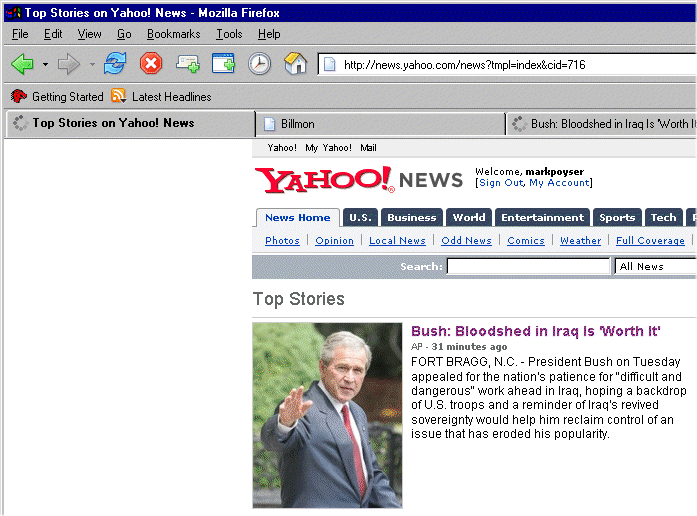Click the Mail link
The image size is (697, 516).
tap(368, 148)
